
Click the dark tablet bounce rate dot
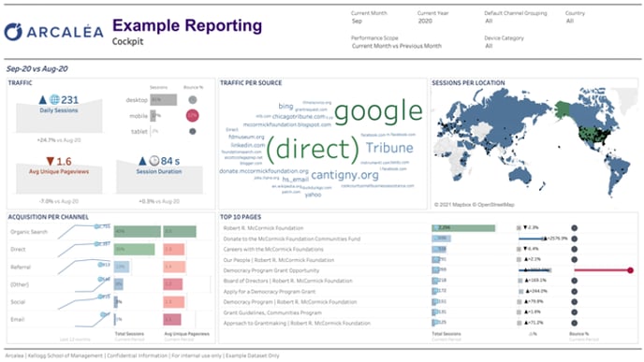point(192,131)
